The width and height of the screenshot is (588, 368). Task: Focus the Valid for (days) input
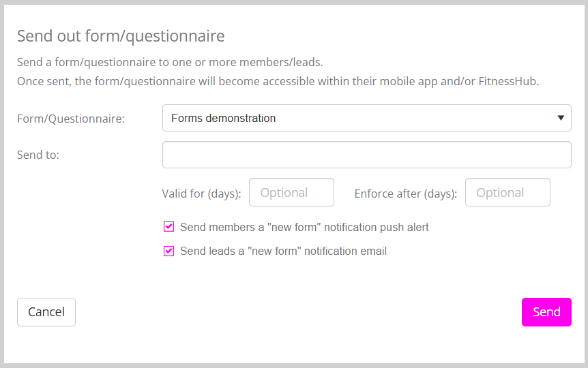point(291,192)
